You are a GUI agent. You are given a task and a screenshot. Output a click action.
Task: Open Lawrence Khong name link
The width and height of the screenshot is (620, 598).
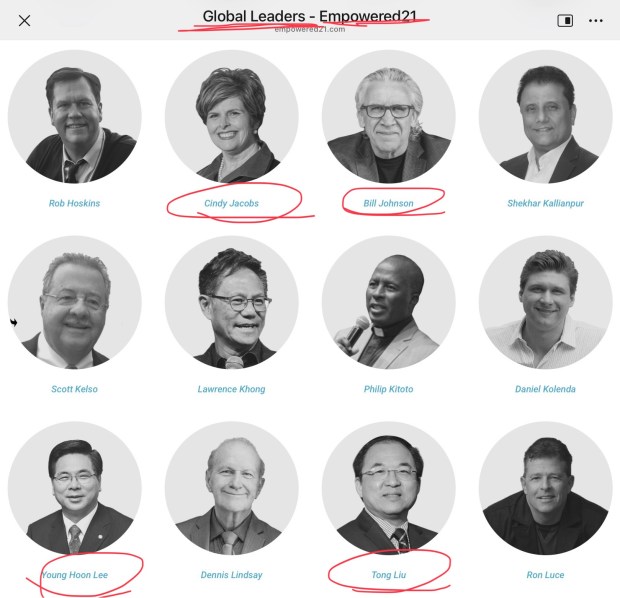(x=231, y=389)
